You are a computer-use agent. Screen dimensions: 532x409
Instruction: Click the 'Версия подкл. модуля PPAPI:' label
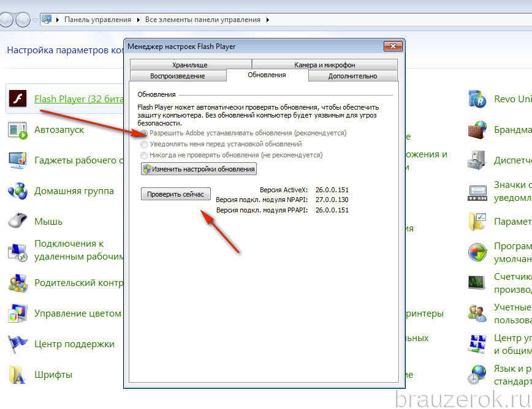[262, 210]
